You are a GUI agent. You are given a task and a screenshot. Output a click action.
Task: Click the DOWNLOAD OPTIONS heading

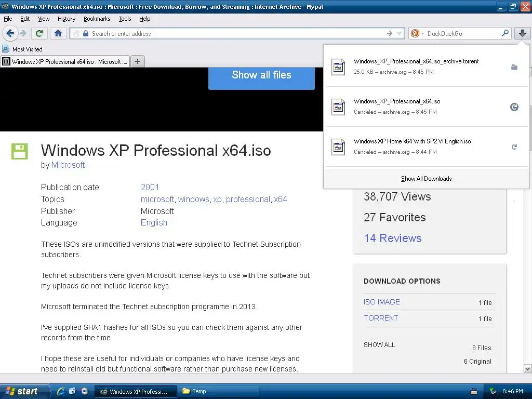click(402, 281)
